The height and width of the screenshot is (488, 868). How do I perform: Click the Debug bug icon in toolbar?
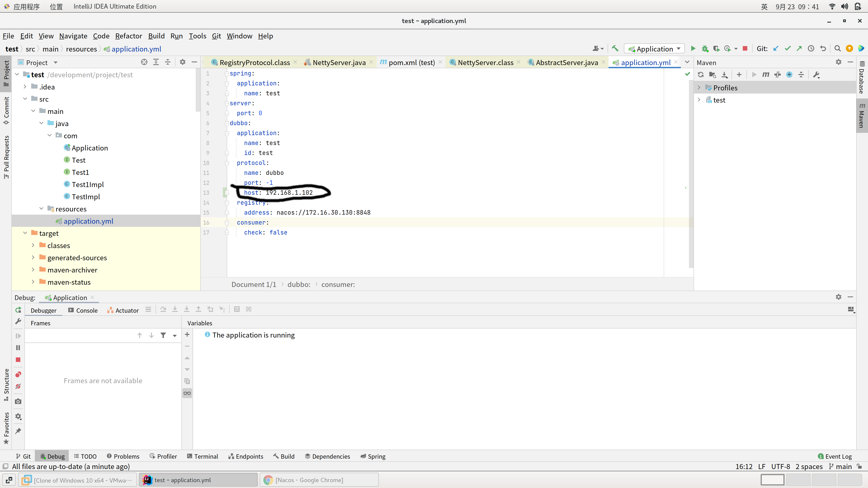705,49
